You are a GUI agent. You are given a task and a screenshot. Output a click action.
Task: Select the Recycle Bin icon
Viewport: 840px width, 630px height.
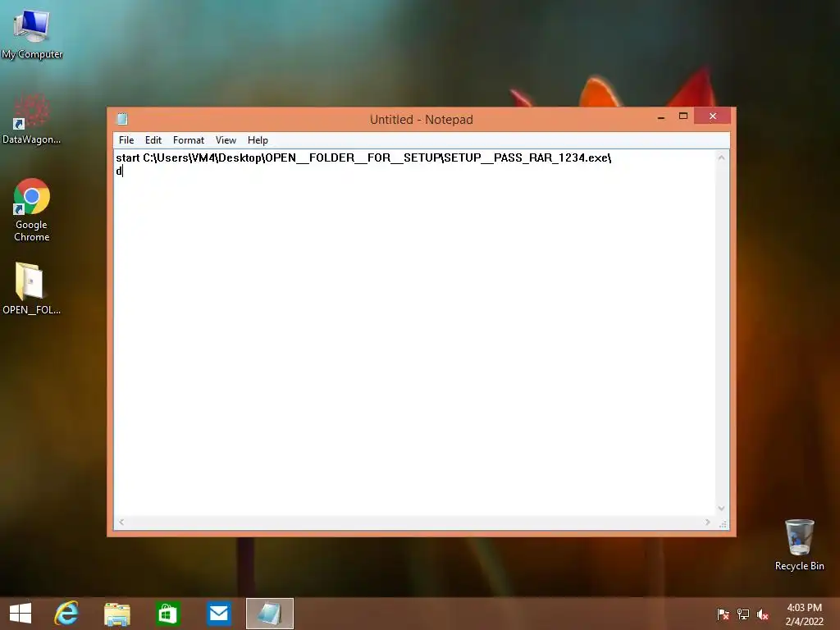click(799, 545)
